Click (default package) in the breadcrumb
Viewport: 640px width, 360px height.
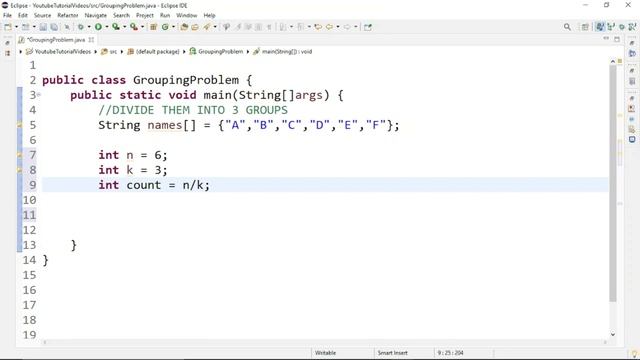tap(158, 52)
